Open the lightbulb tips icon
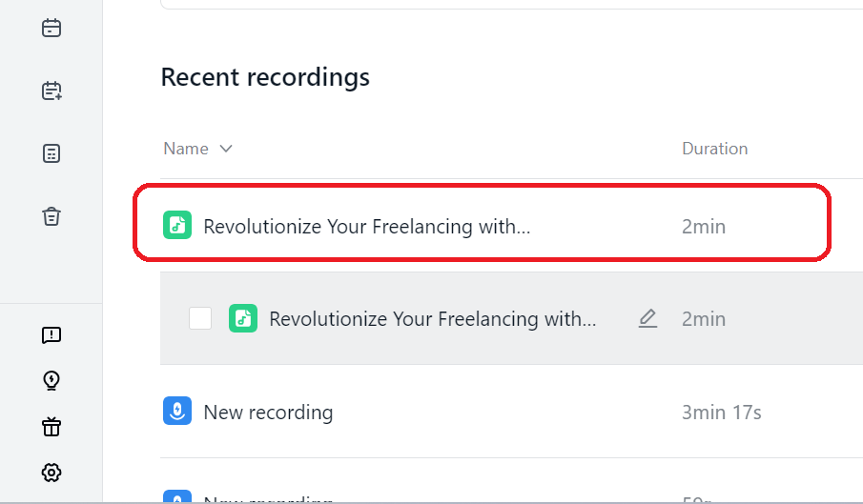This screenshot has height=504, width=863. click(x=51, y=380)
